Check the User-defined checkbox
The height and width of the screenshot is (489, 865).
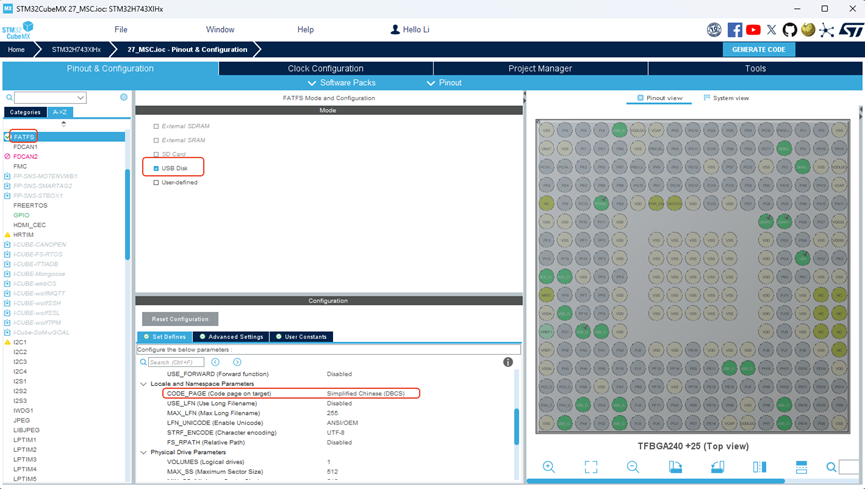(x=156, y=183)
